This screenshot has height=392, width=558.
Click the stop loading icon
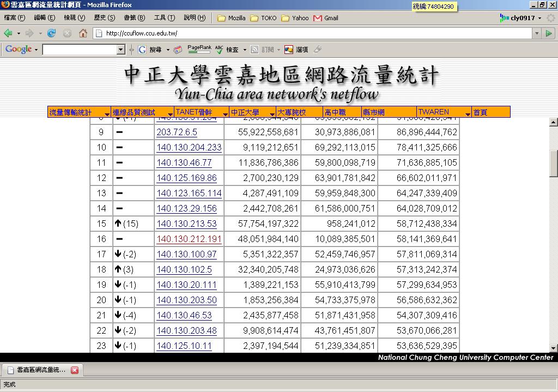(x=67, y=33)
